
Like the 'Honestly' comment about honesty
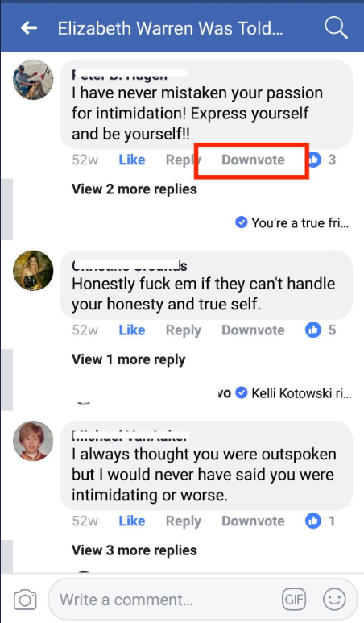pyautogui.click(x=132, y=330)
